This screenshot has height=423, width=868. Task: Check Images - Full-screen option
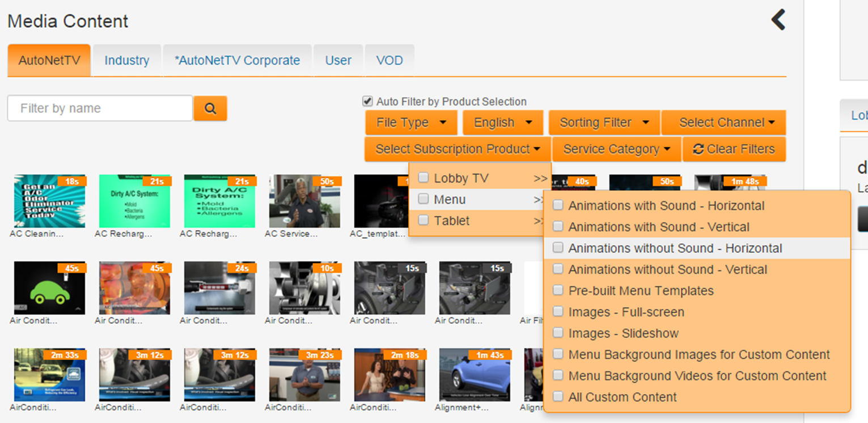point(558,311)
